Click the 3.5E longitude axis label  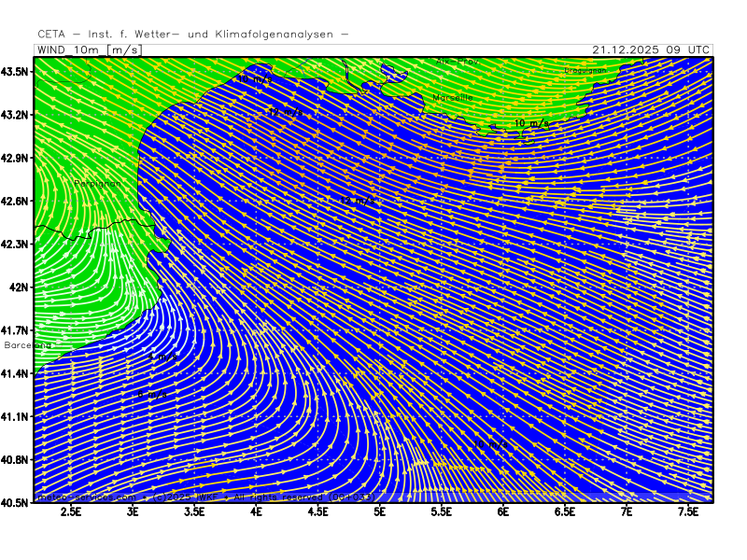194,511
